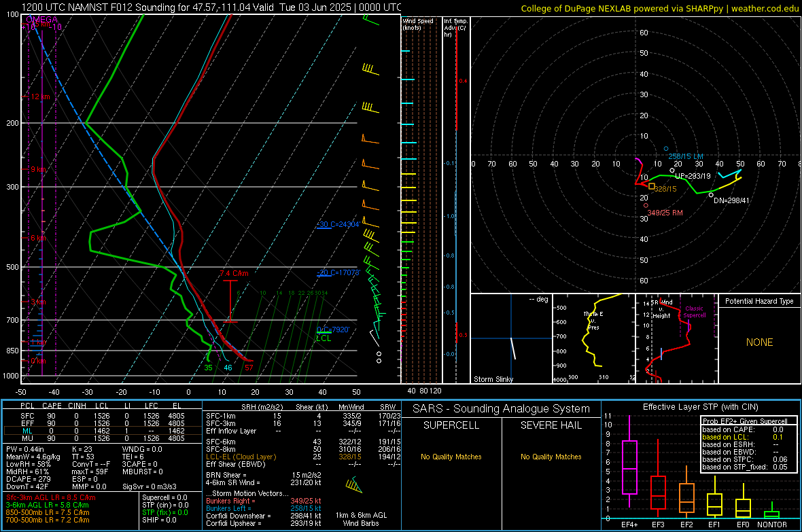Screen dimensions: 802x532
Task: Click SigSvr = 0 m3/s3 value
Action: (150, 486)
